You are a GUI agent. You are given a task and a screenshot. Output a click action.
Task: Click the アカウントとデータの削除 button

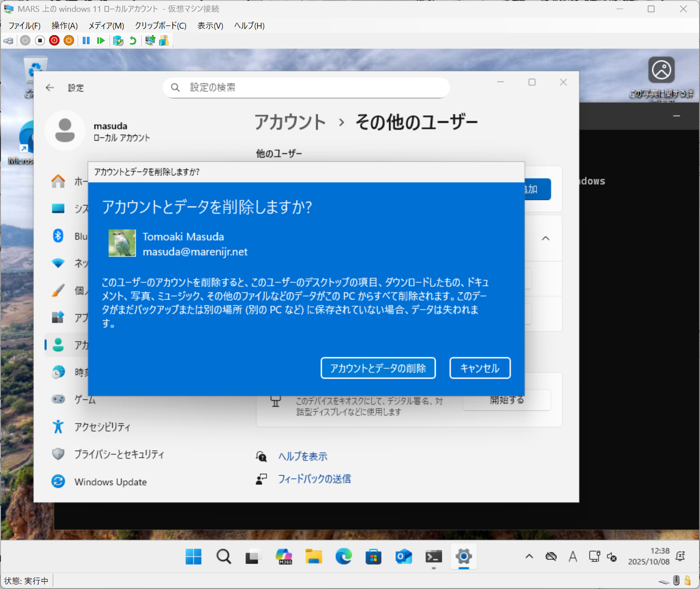[x=378, y=368]
